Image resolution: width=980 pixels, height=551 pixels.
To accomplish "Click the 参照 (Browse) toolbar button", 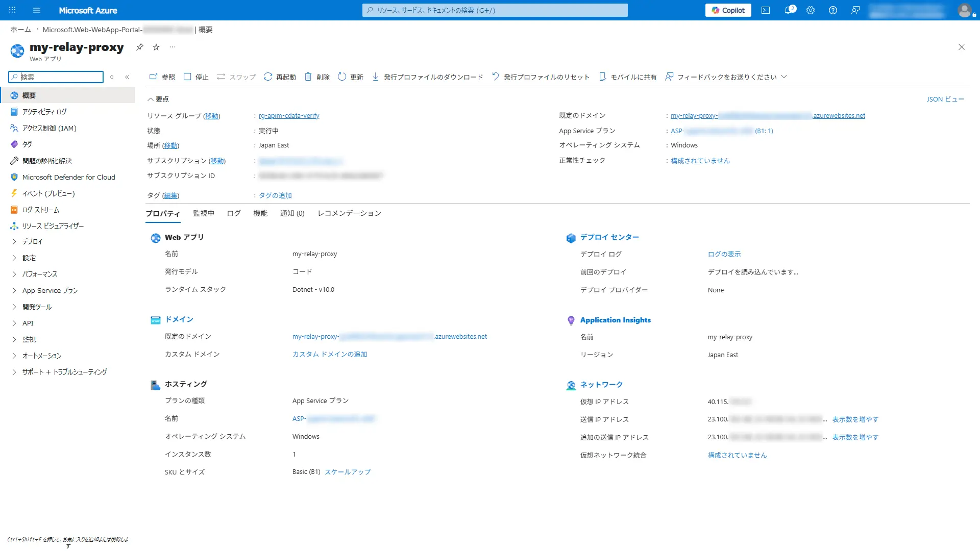I will [162, 77].
